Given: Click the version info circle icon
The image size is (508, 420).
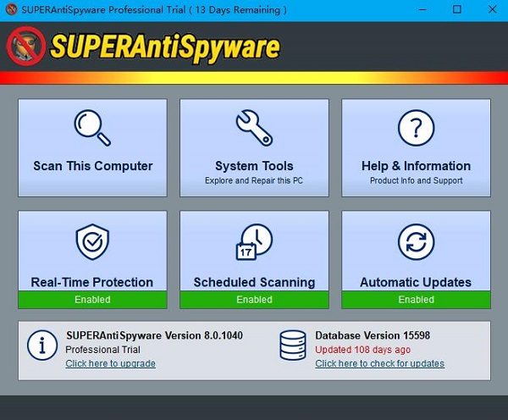Looking at the screenshot, I should point(42,345).
